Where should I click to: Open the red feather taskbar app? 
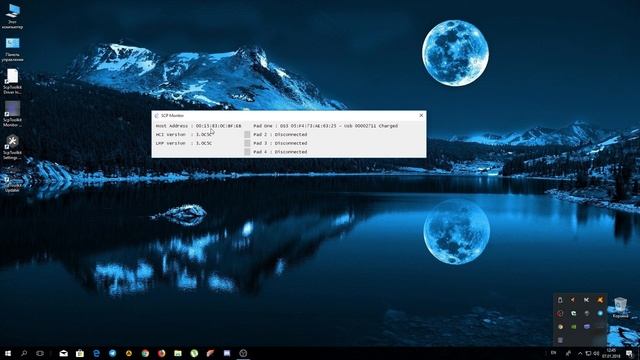(x=211, y=353)
